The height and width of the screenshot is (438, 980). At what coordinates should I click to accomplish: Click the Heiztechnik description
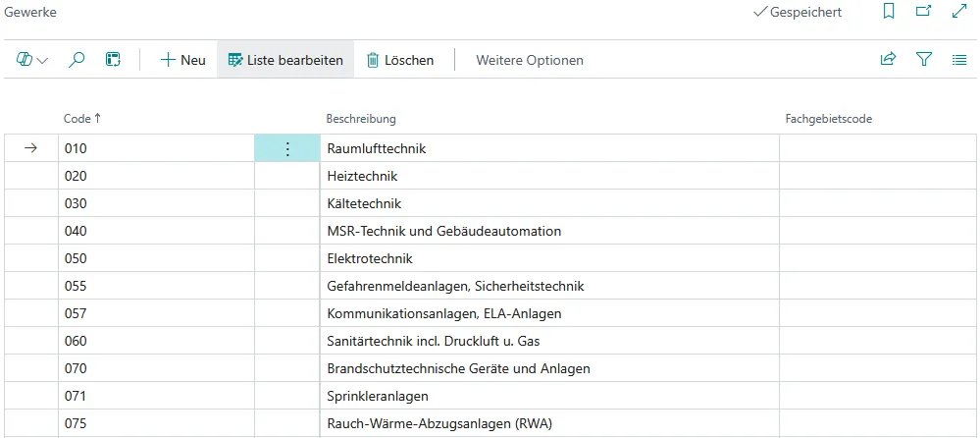[363, 176]
